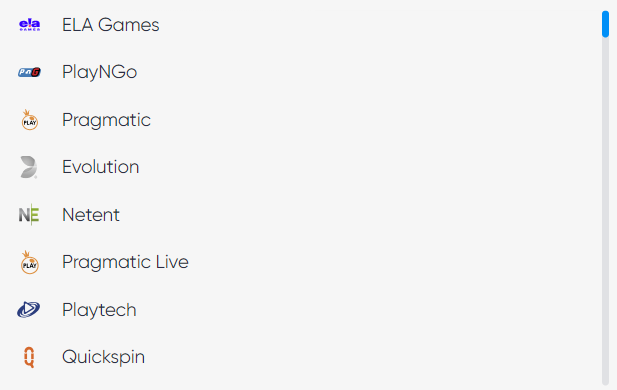Select the Pragmatic provider name

point(106,120)
